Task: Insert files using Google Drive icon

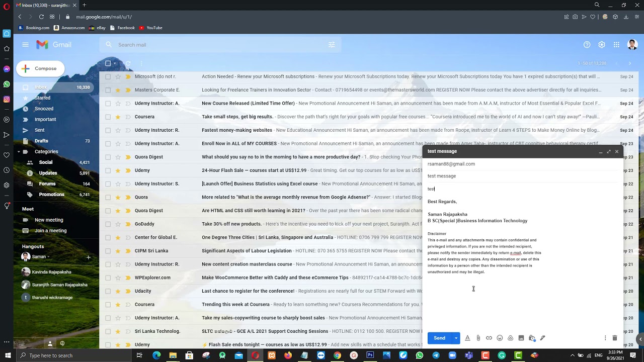Action: [x=510, y=338]
